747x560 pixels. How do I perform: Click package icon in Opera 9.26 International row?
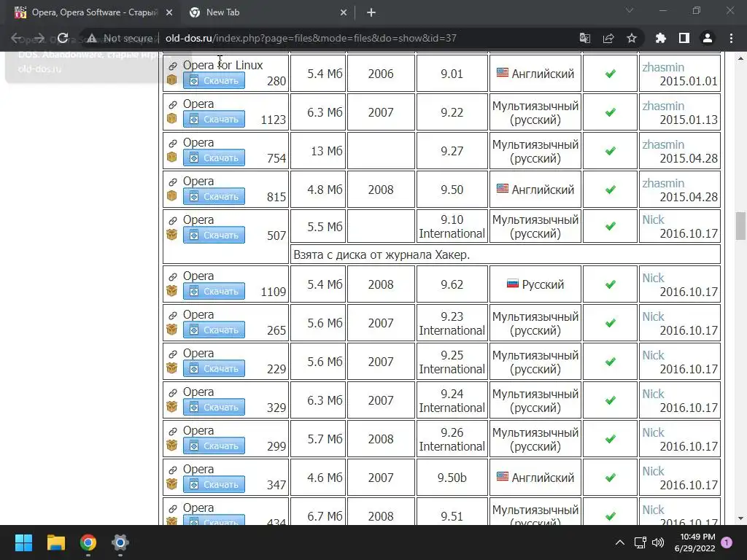(x=172, y=444)
